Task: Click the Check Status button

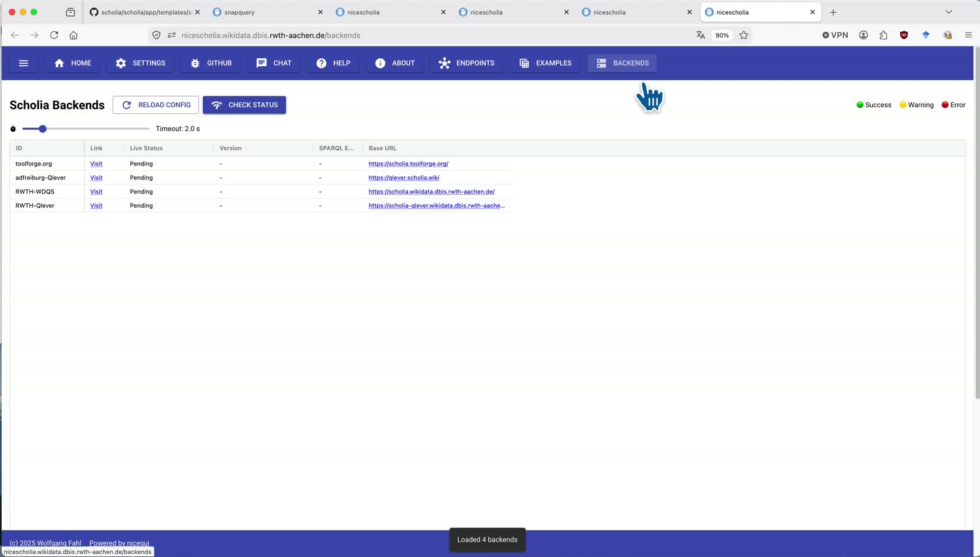Action: click(244, 105)
